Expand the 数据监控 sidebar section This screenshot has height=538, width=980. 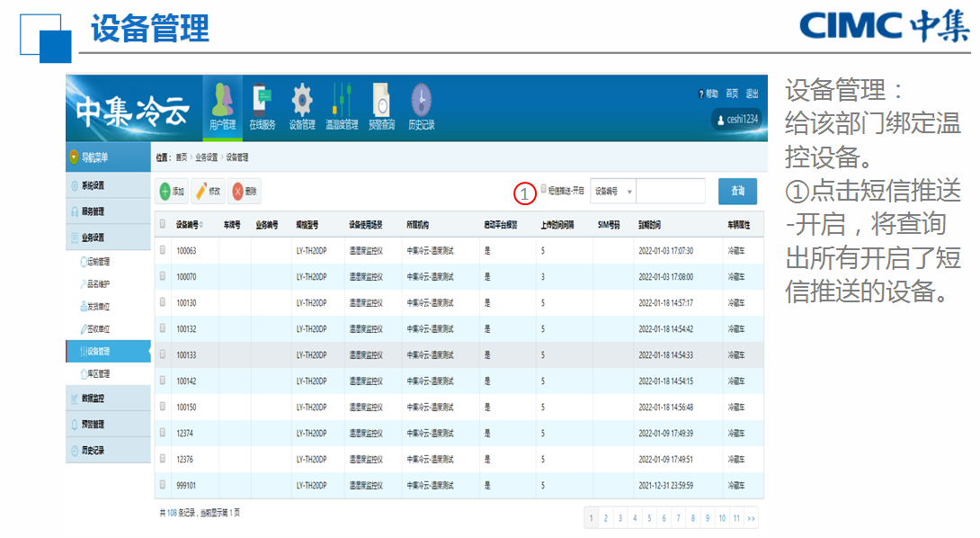pyautogui.click(x=108, y=399)
